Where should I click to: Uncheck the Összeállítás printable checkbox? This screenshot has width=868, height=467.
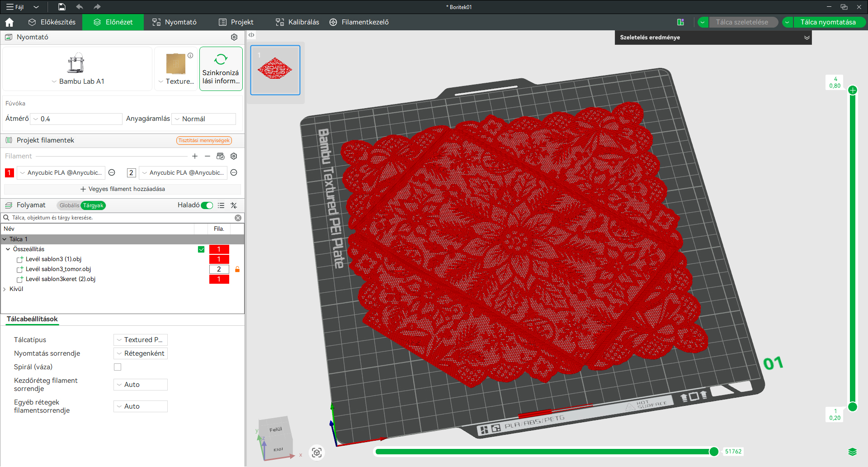point(201,249)
